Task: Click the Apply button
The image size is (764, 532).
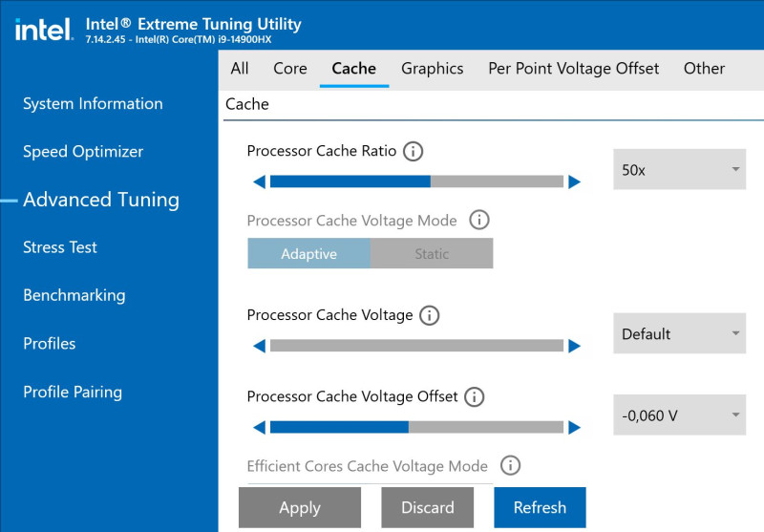Action: pos(300,507)
